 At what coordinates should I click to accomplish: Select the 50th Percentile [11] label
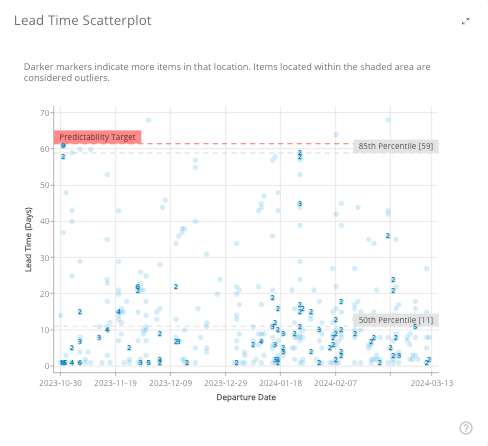396,320
